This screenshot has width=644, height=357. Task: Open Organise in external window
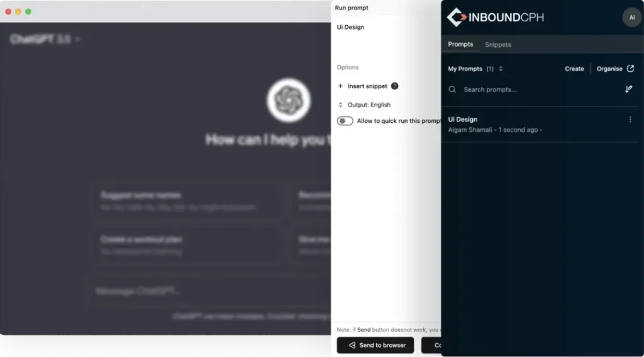[615, 69]
